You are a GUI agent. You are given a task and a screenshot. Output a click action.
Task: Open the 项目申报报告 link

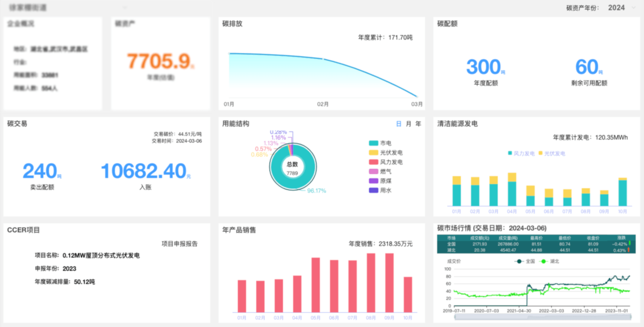179,244
